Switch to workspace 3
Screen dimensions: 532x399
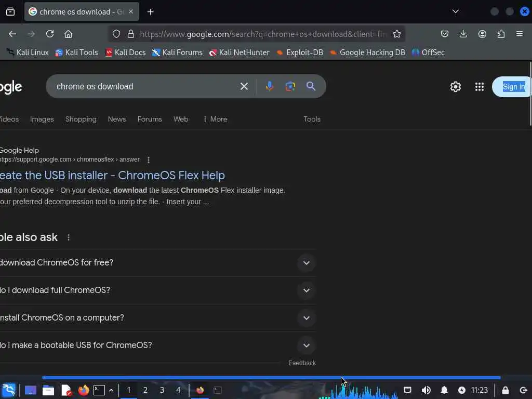[x=162, y=390]
